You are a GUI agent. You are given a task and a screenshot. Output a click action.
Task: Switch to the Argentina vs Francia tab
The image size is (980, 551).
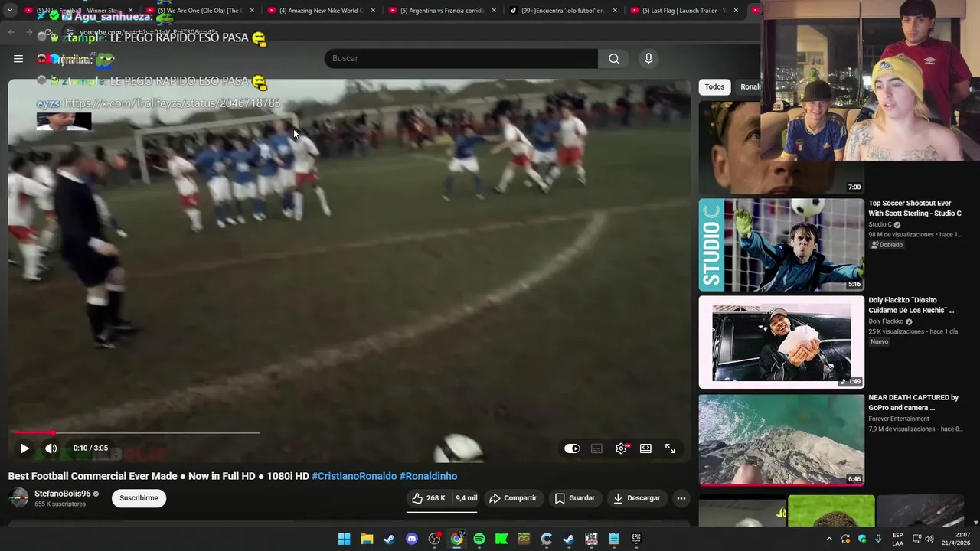pos(441,11)
